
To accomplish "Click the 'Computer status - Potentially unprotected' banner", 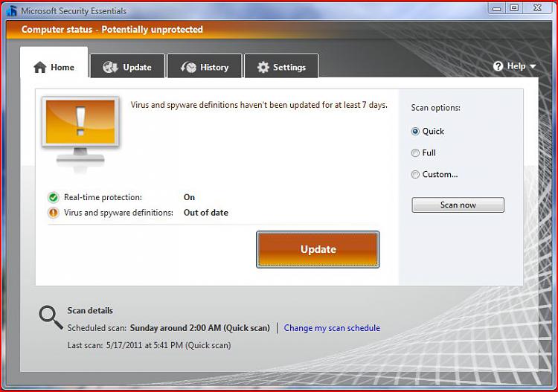I will (x=112, y=30).
